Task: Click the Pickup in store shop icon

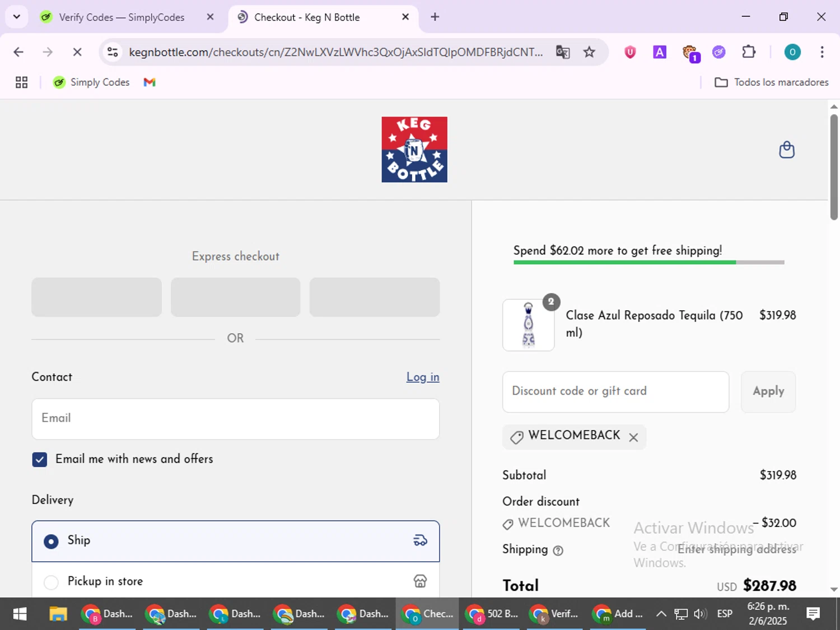Action: point(420,581)
